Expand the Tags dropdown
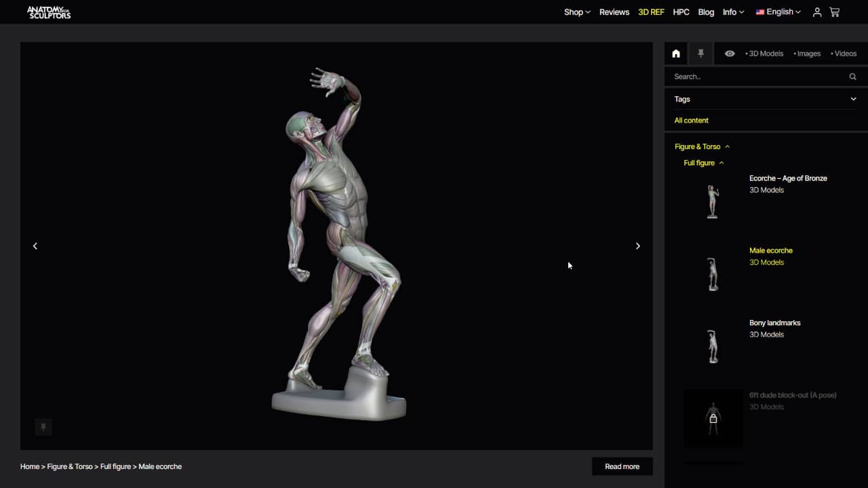This screenshot has height=488, width=868. pyautogui.click(x=852, y=99)
